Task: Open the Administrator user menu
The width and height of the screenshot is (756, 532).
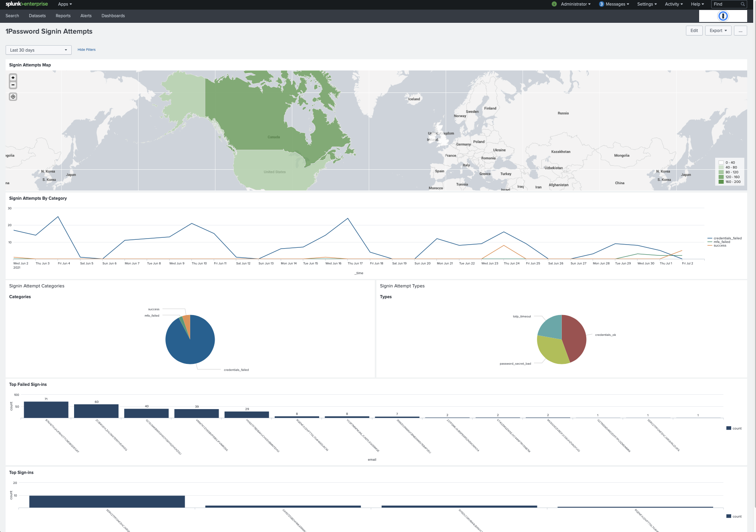Action: click(x=575, y=4)
